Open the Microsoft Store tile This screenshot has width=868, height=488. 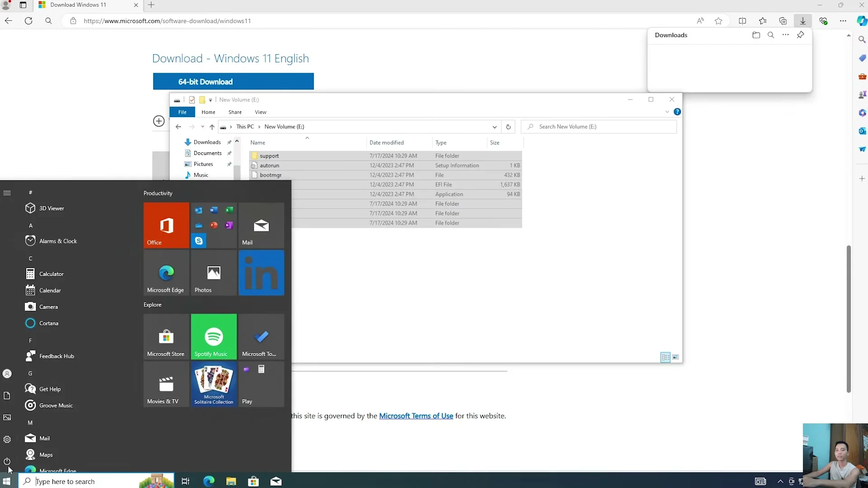[166, 337]
